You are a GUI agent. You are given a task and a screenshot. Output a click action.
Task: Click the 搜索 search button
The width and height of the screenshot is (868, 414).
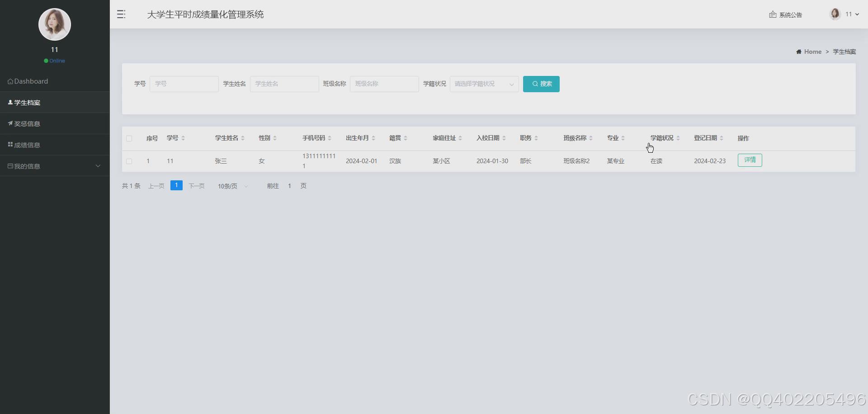(541, 84)
